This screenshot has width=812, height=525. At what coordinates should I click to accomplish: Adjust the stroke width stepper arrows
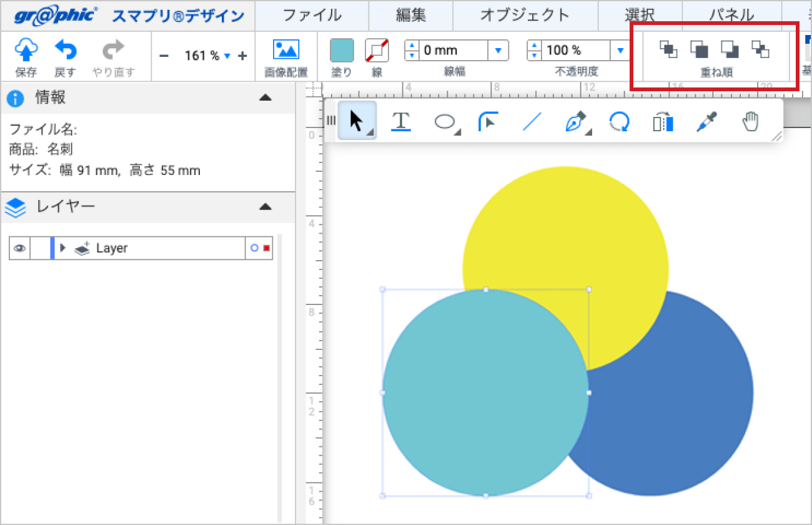pos(412,51)
